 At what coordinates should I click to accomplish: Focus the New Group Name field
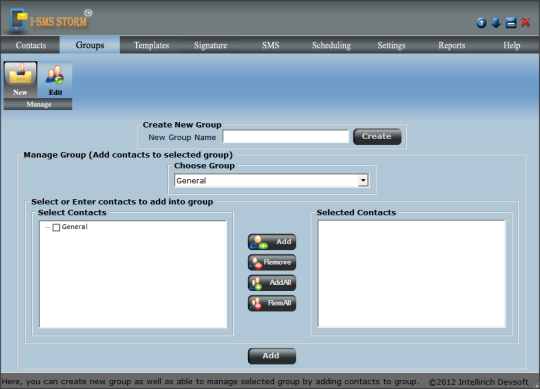pyautogui.click(x=285, y=136)
